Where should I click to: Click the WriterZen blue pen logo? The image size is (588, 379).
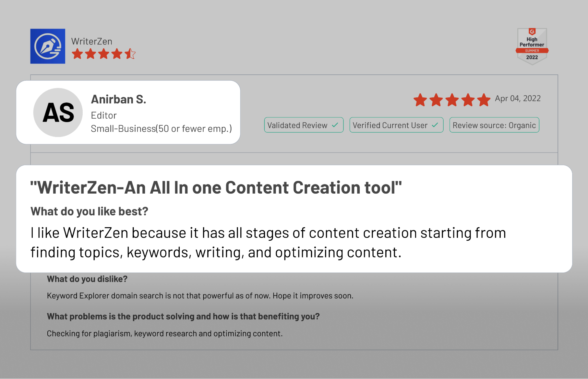[x=48, y=46]
